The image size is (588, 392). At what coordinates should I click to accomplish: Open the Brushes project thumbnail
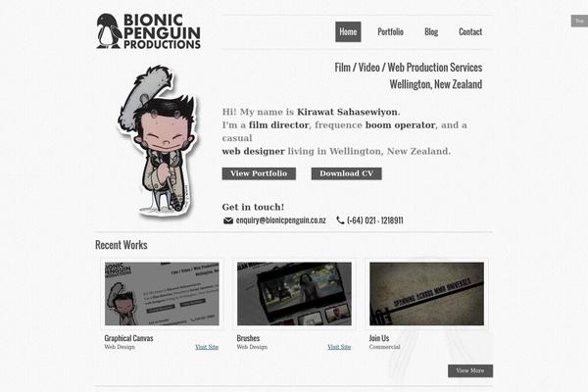[x=294, y=294]
